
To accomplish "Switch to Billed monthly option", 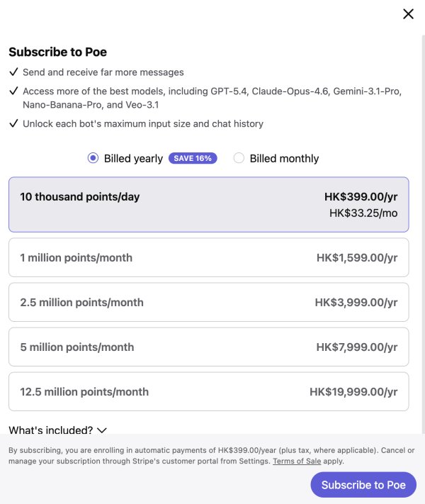I will click(x=239, y=158).
